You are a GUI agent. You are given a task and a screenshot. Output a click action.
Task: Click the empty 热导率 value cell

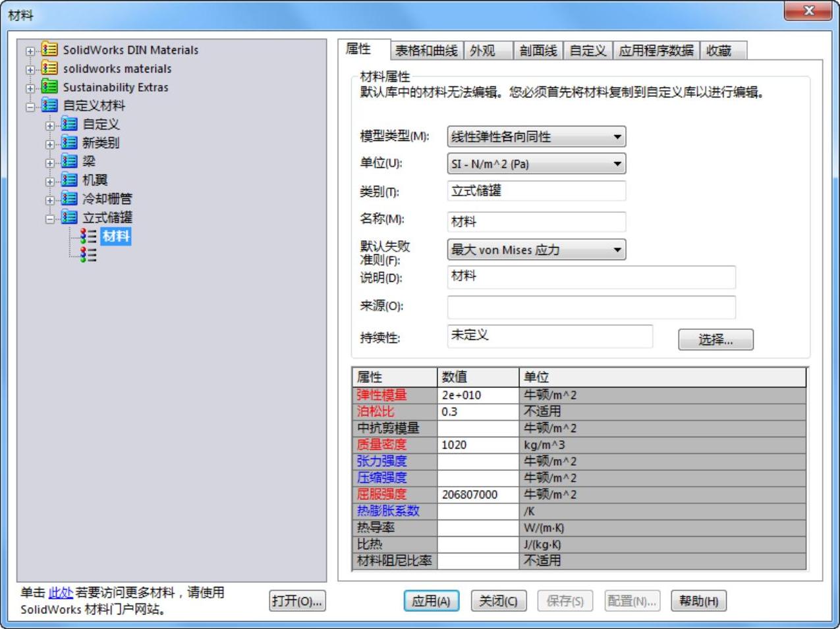coord(478,528)
